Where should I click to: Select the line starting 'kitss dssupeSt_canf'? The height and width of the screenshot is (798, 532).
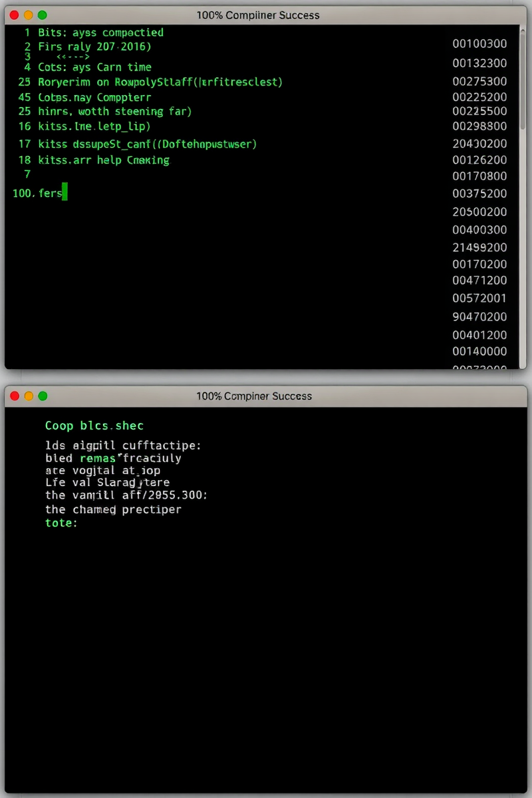[148, 144]
